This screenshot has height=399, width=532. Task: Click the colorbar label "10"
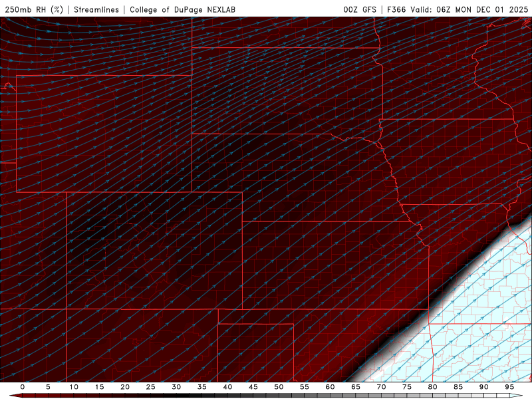(74, 387)
